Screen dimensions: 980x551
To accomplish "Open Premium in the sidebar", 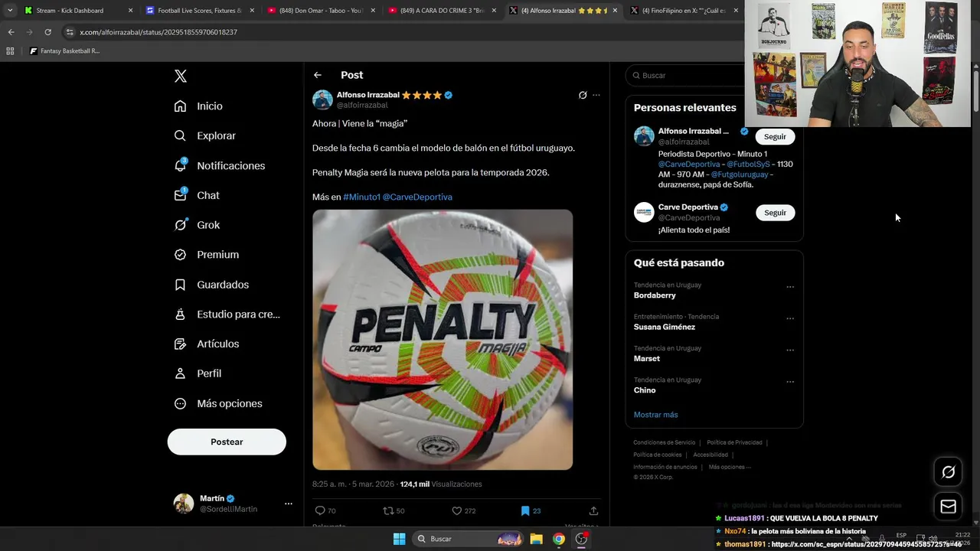I will tap(207, 255).
